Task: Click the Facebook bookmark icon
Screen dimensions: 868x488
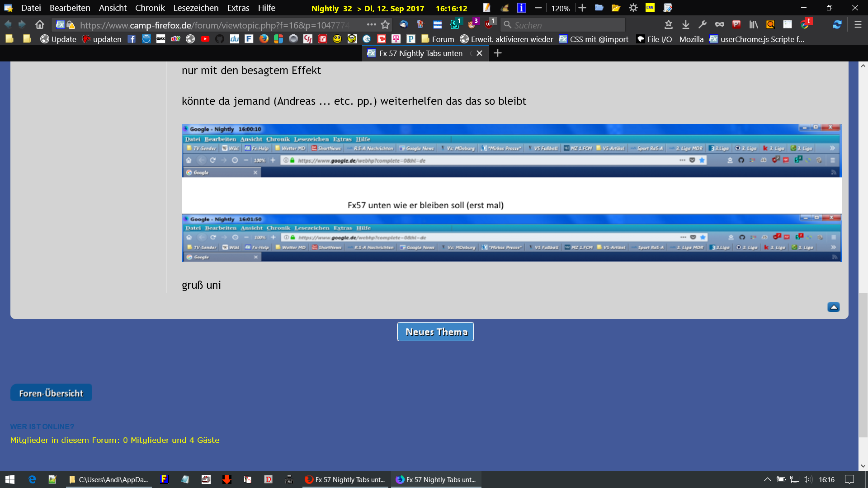Action: coord(132,39)
